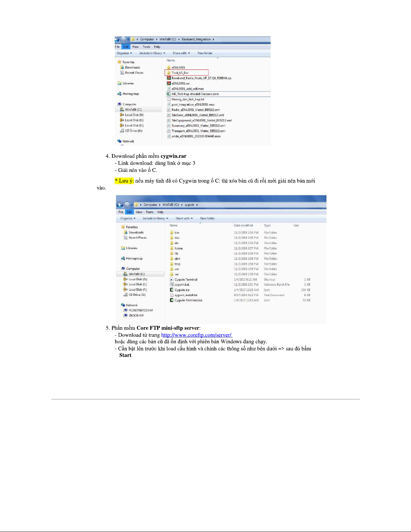Select the eDNL0001.rar archive file

180,84
